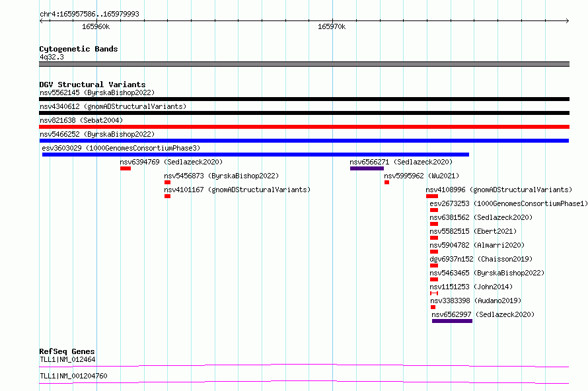Click the TLL1|NM_001204760 magenta gene line
588x391 pixels.
coord(304,382)
